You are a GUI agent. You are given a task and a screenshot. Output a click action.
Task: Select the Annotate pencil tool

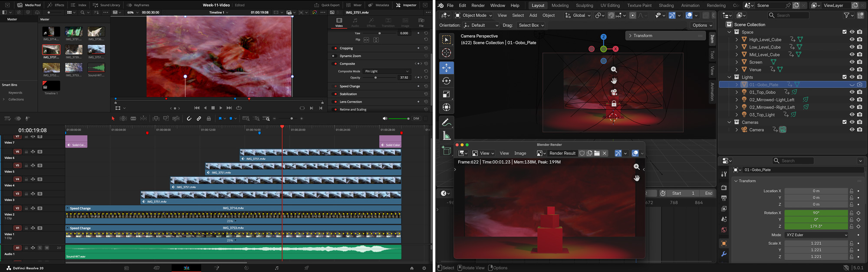point(446,123)
